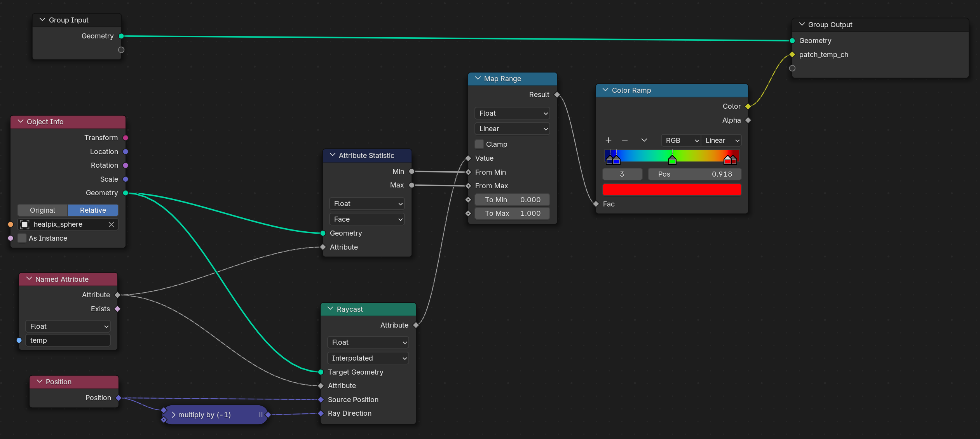Click the temp attribute name field
Image resolution: width=980 pixels, height=439 pixels.
click(x=68, y=340)
